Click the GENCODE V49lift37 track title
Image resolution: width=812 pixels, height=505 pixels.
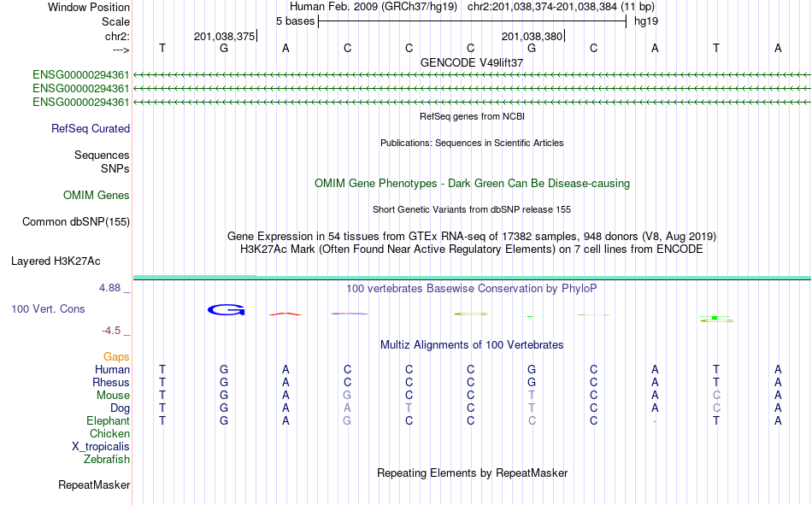click(x=472, y=62)
